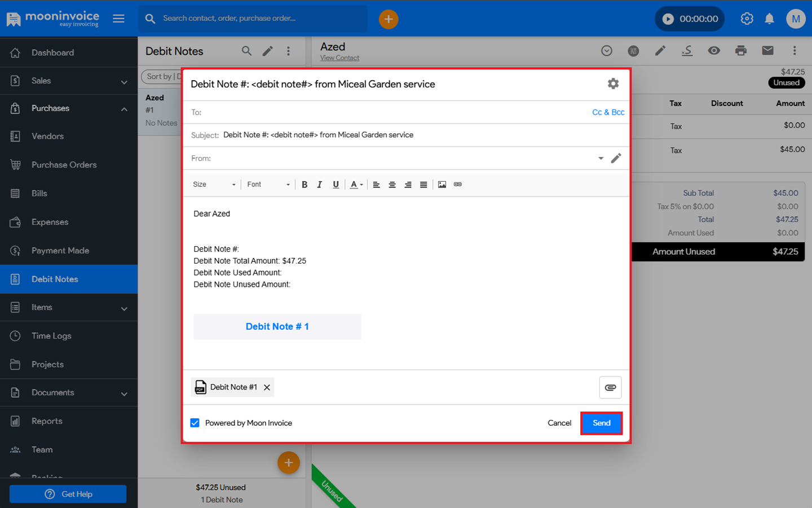Screen dimensions: 812x508
Task: Open the text color picker
Action: 356,185
